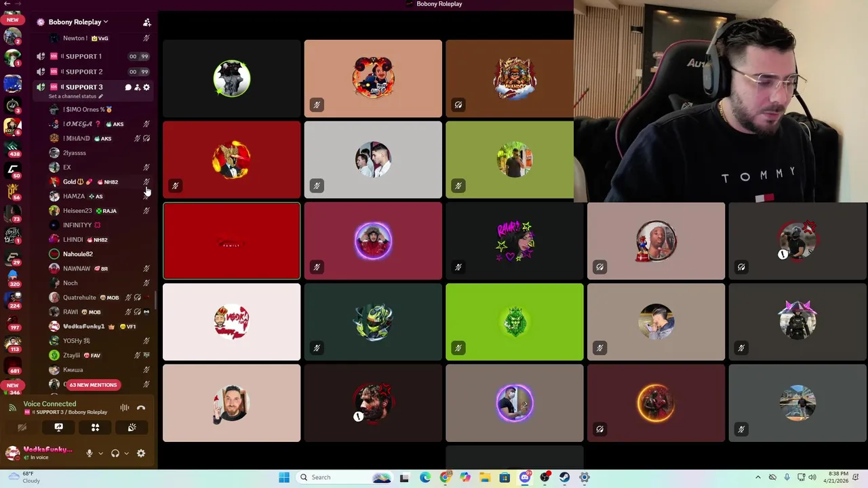This screenshot has width=868, height=488.
Task: Click 'Set a channel status' link
Action: pos(75,96)
